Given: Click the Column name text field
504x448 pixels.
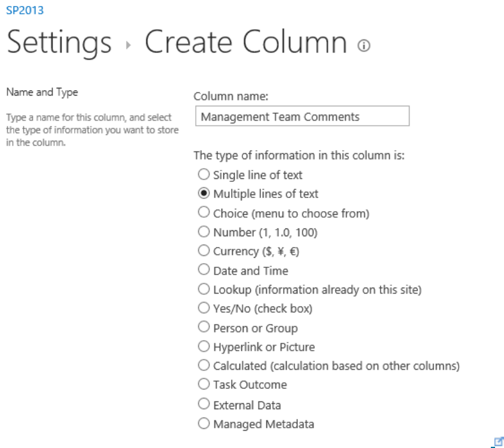Looking at the screenshot, I should [x=302, y=116].
